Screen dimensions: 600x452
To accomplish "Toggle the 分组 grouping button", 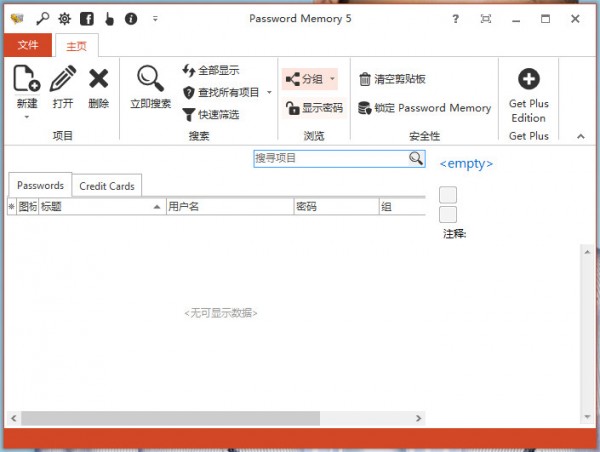I will pyautogui.click(x=305, y=79).
